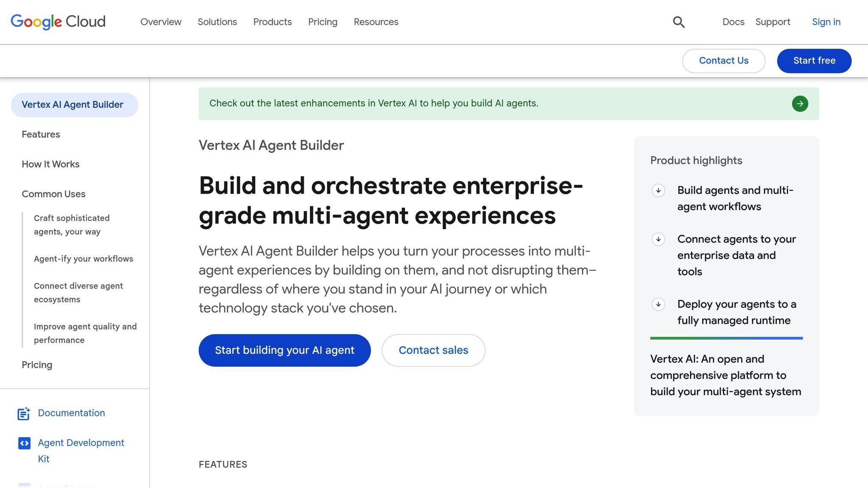Click the 'FEATURES' section label
This screenshot has height=488, width=868.
tap(223, 465)
